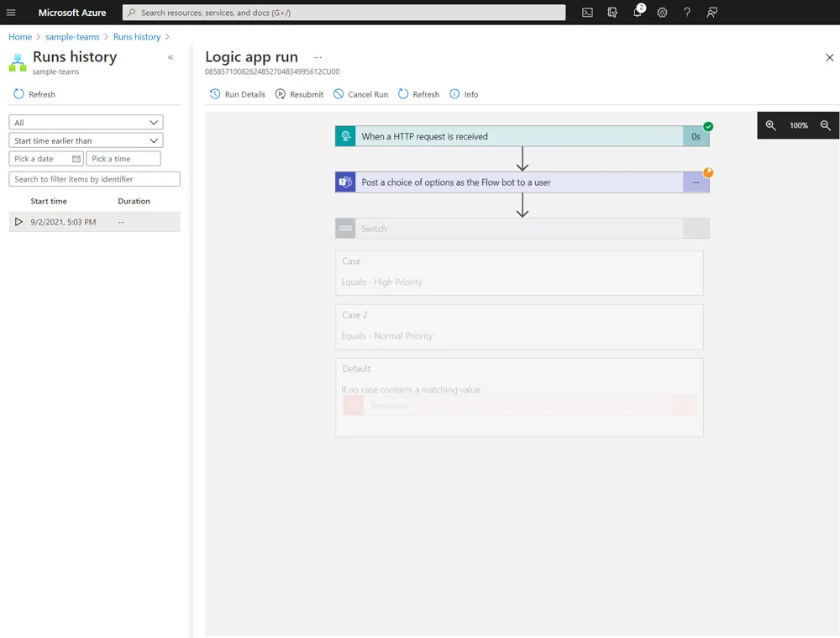Click the green success check badge on the trigger
840x638 pixels.
[x=708, y=127]
